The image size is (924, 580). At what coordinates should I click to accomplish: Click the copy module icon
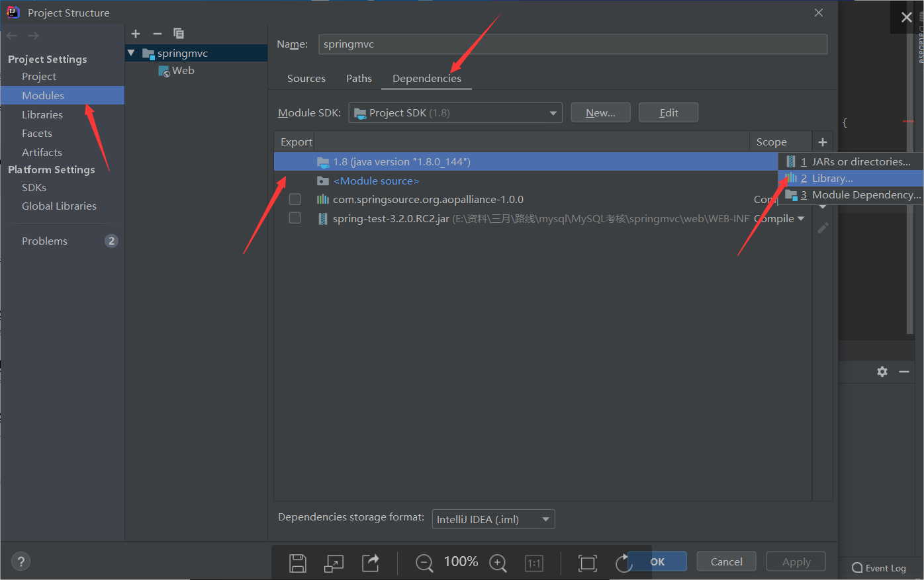click(x=178, y=34)
